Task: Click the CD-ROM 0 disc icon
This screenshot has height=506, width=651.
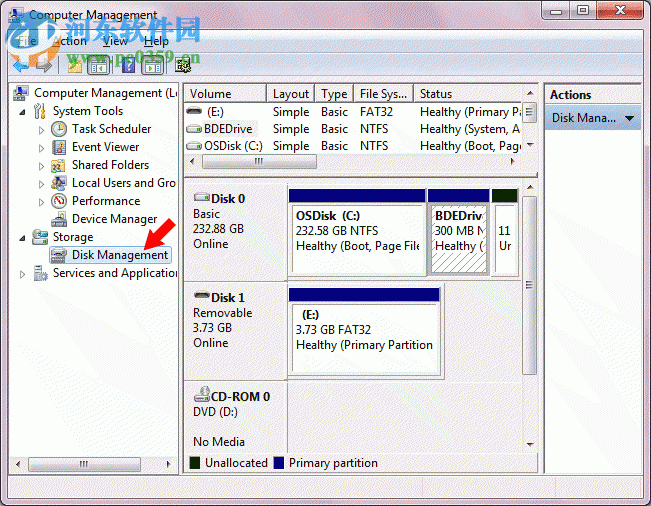Action: [202, 394]
